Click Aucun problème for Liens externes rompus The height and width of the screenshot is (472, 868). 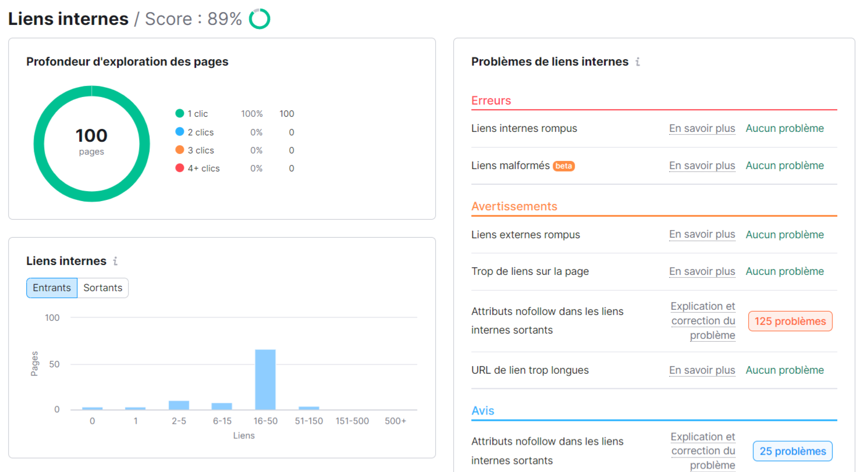785,235
